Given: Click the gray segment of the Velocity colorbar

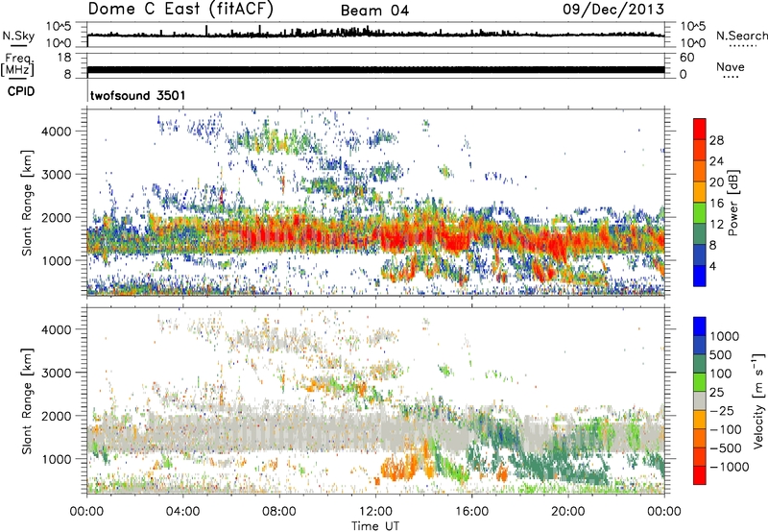Looking at the screenshot, I should point(700,401).
